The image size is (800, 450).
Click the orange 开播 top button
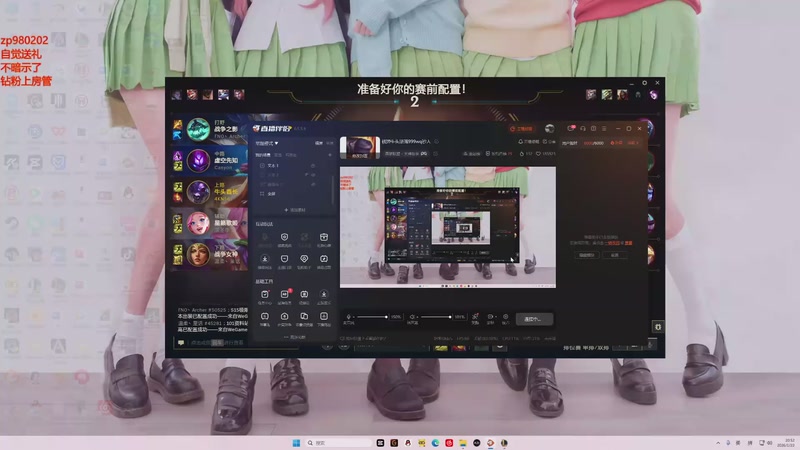521,129
